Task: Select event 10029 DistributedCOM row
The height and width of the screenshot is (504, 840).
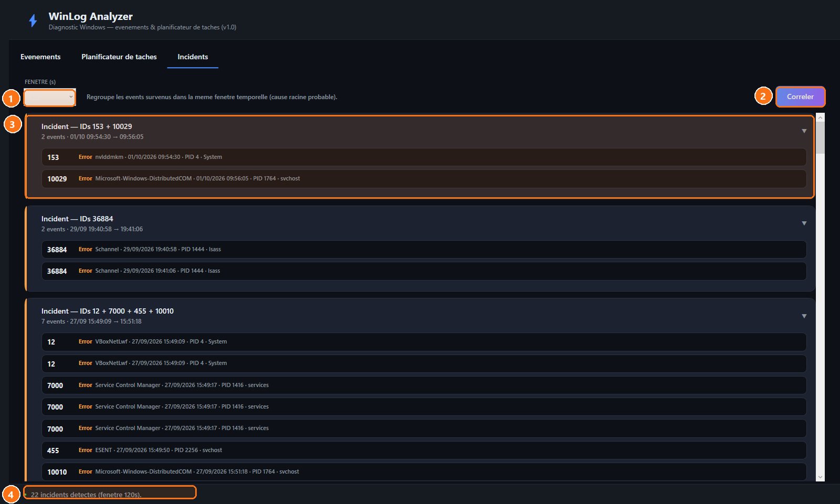Action: click(424, 178)
